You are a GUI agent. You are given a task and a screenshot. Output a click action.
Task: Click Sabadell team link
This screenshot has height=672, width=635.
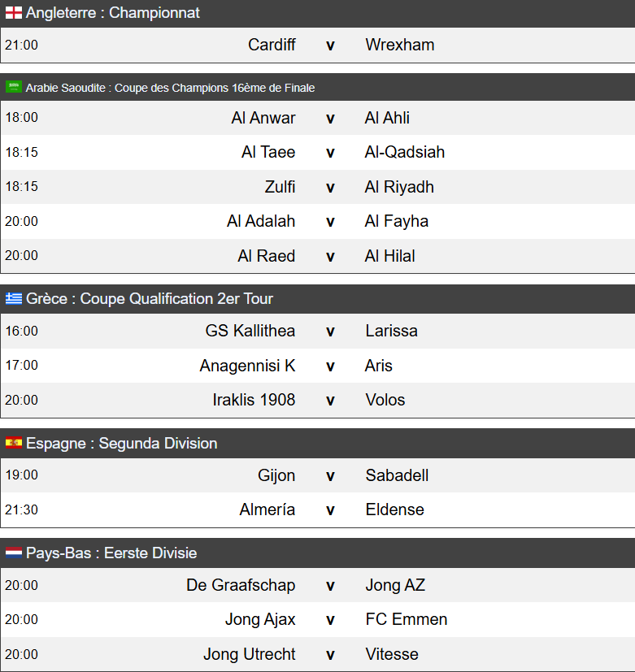(397, 475)
